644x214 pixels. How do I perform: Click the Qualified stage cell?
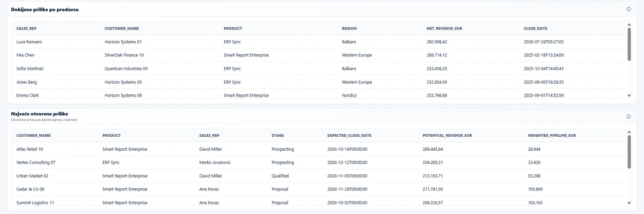[x=280, y=176]
